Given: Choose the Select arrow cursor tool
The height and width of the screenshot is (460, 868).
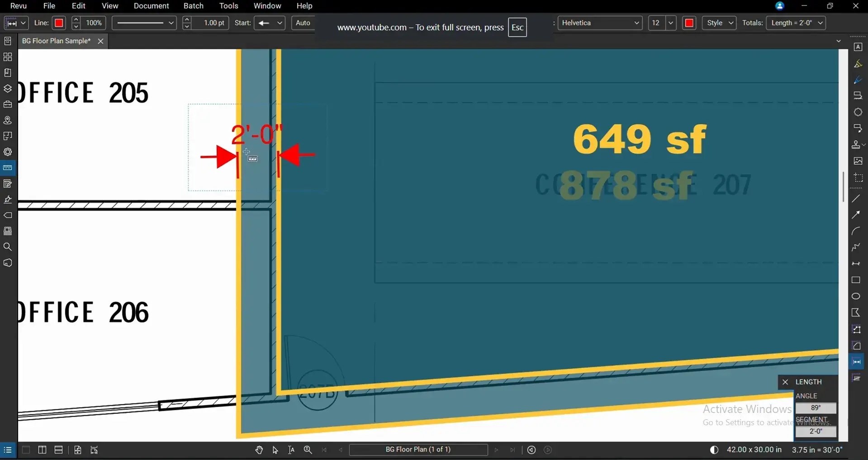Looking at the screenshot, I should point(275,450).
